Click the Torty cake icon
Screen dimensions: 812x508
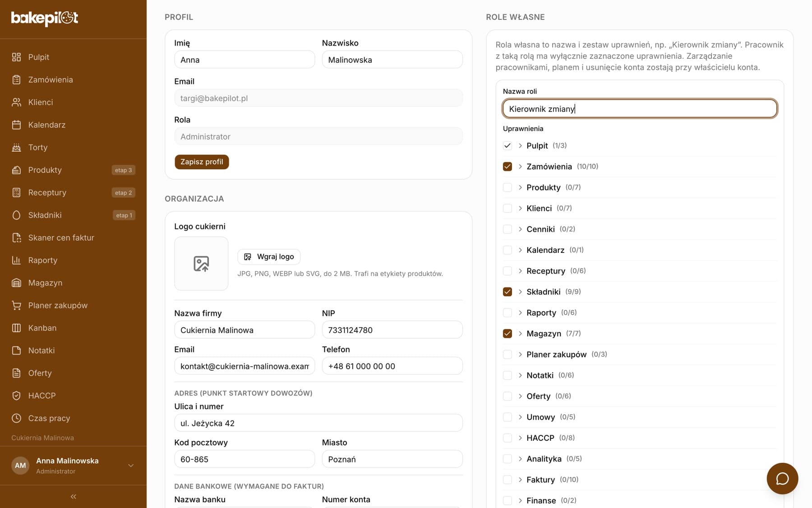click(16, 147)
